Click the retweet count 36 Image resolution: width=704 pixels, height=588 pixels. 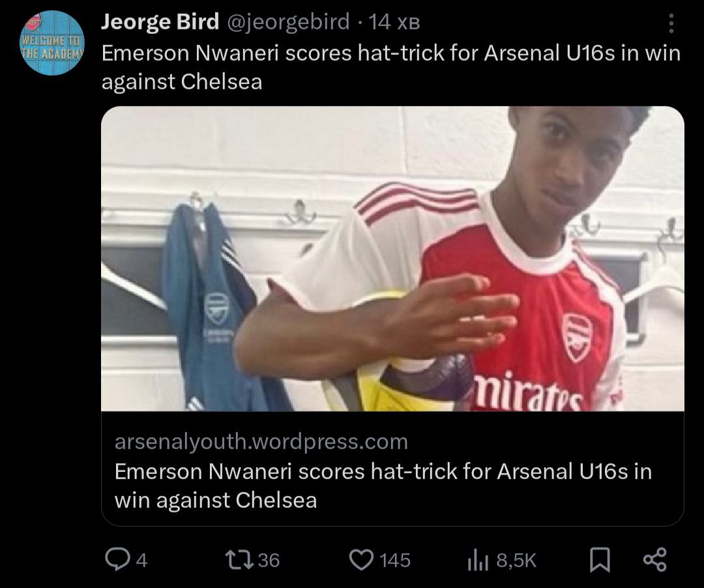click(x=269, y=560)
